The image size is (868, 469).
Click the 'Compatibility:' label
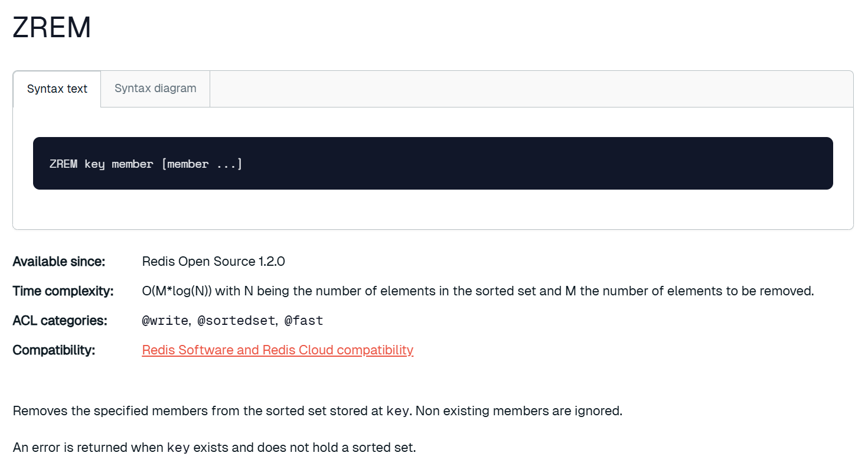54,350
